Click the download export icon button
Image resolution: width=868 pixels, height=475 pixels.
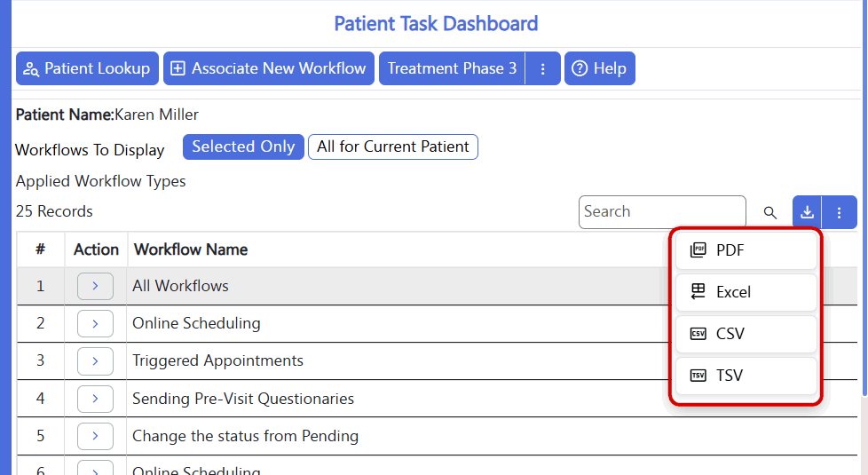click(807, 212)
